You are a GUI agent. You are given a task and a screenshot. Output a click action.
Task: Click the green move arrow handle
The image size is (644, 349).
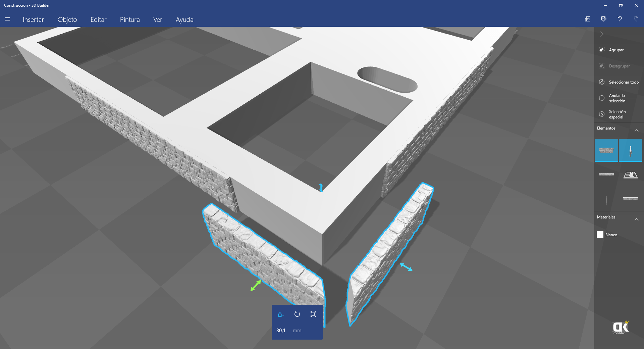pyautogui.click(x=256, y=286)
